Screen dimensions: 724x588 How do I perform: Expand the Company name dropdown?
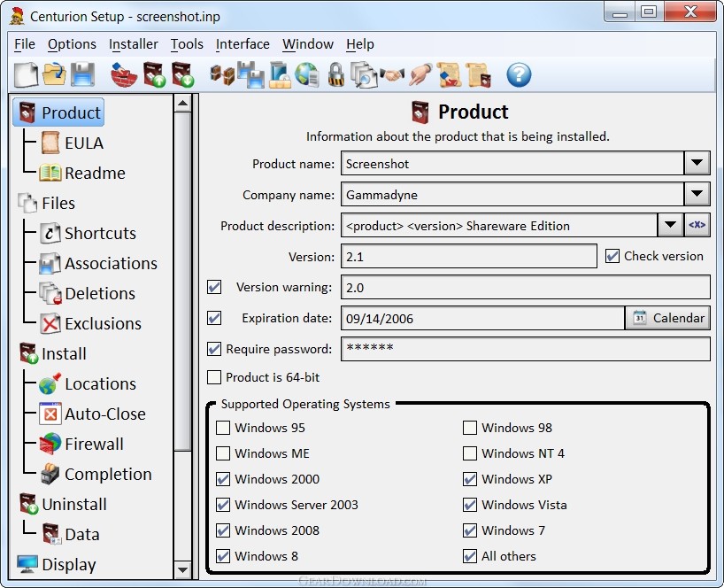point(697,195)
